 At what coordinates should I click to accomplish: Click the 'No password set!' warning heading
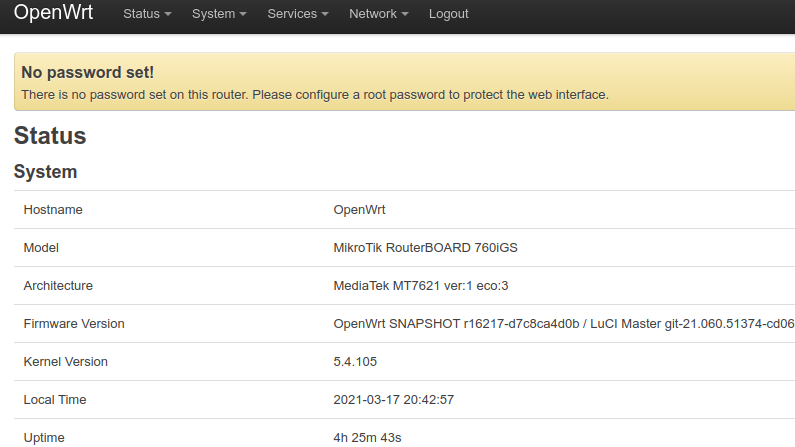click(x=87, y=72)
